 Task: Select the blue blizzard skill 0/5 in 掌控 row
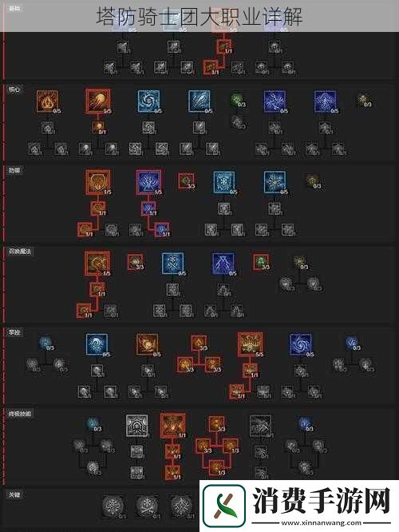[x=97, y=344]
